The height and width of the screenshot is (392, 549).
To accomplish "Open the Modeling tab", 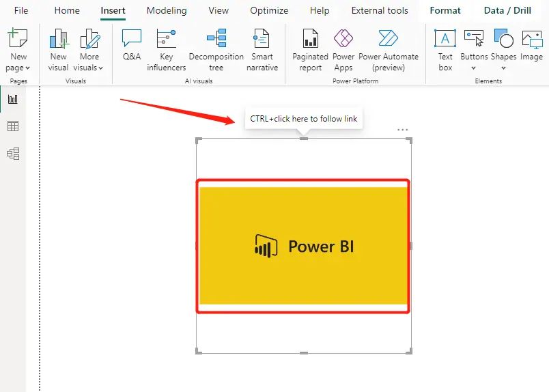I will coord(167,10).
